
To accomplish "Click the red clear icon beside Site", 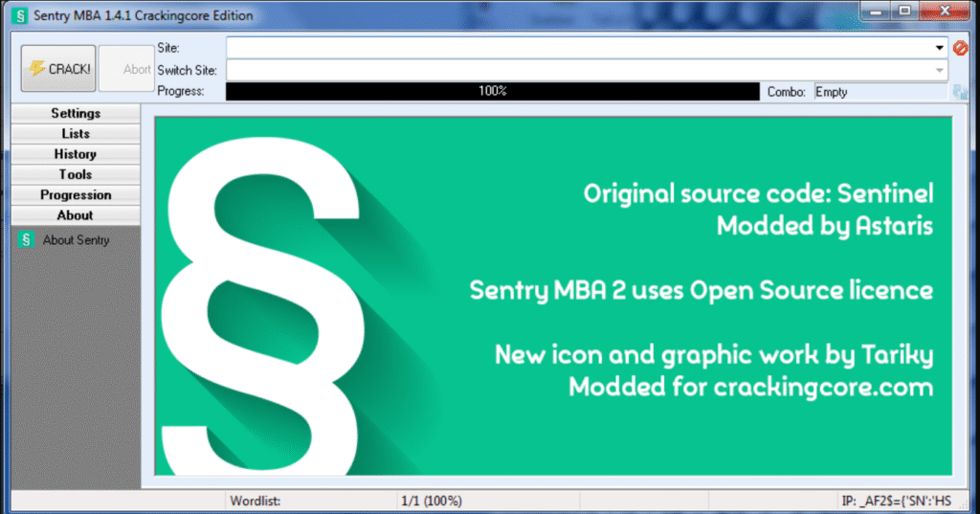I will point(961,48).
